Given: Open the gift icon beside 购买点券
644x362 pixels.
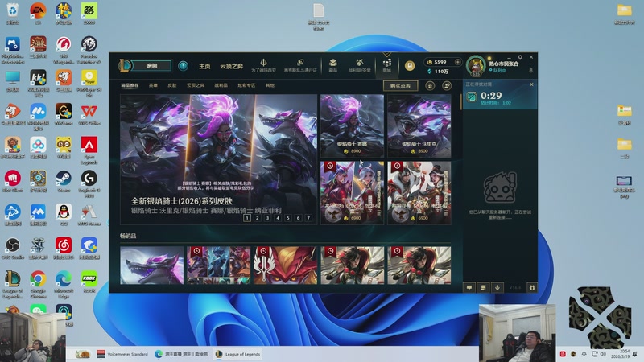Looking at the screenshot, I should (x=430, y=85).
